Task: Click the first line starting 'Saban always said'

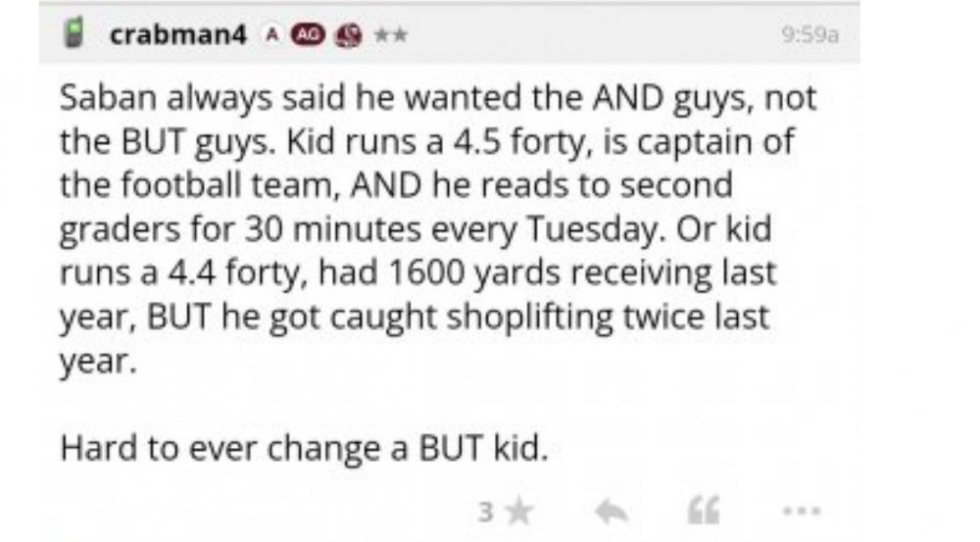Action: [437, 100]
